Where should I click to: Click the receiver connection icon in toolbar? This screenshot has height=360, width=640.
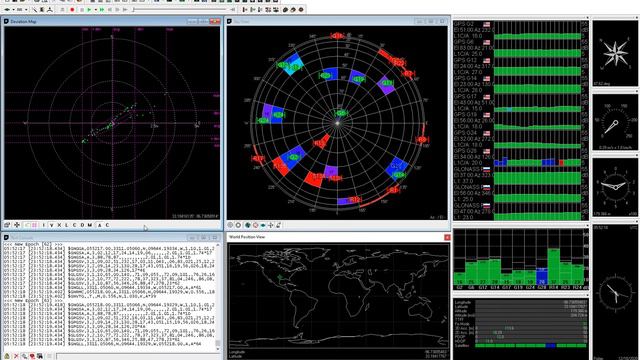tap(7, 9)
